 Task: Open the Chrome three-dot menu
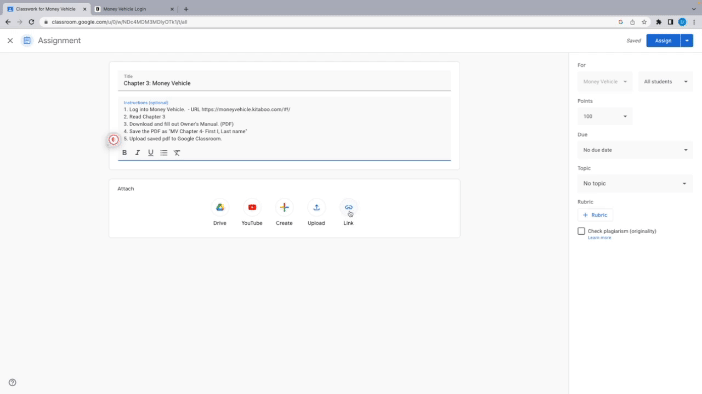pyautogui.click(x=694, y=22)
